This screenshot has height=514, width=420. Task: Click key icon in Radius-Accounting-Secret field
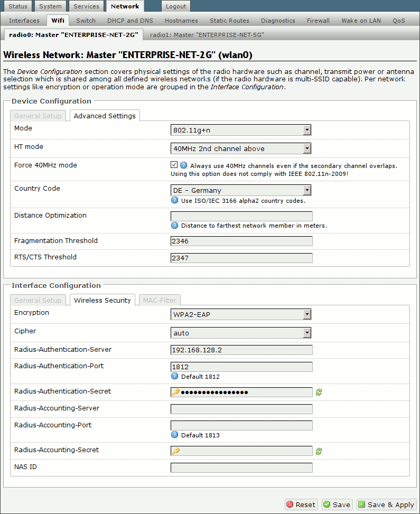click(x=176, y=451)
